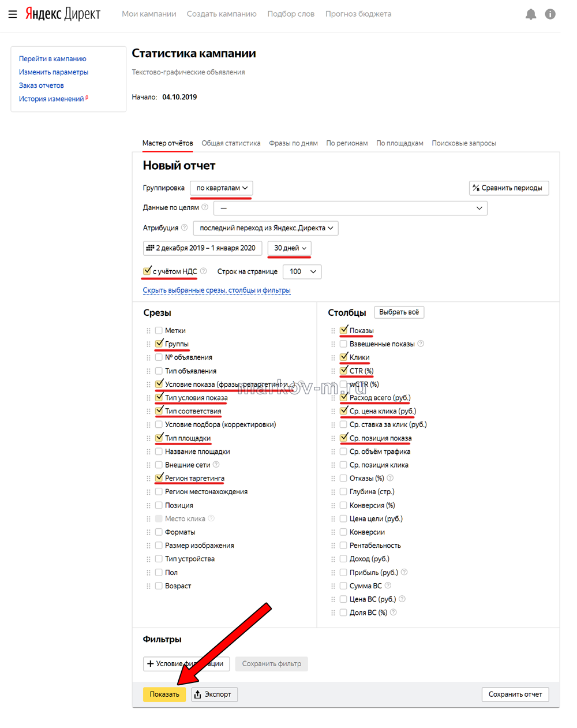
Task: Open the hamburger menu icon
Action: point(12,14)
